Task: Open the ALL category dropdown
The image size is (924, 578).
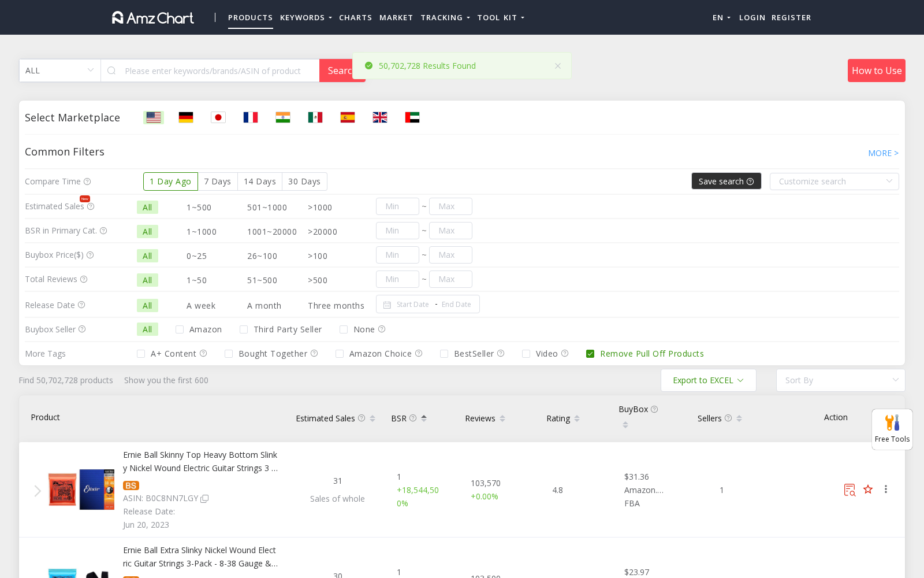Action: point(60,71)
